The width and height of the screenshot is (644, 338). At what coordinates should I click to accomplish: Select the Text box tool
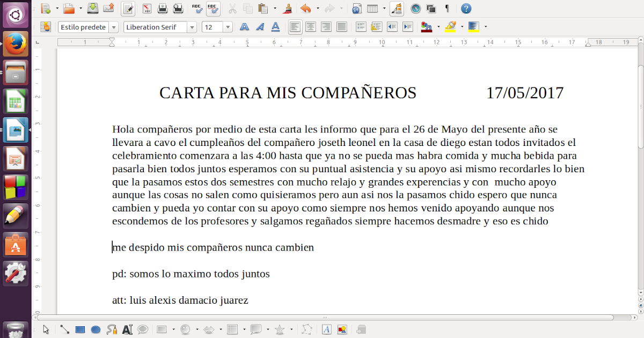pos(127,329)
